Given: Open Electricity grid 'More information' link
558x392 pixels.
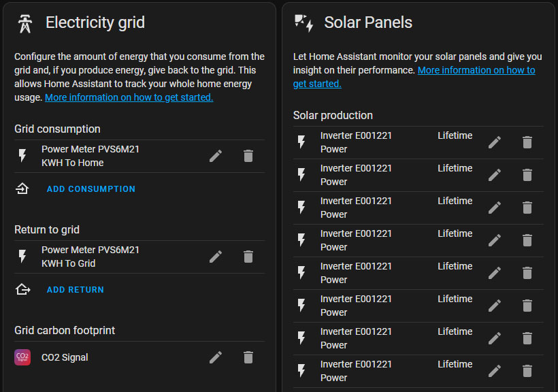Looking at the screenshot, I should [129, 97].
